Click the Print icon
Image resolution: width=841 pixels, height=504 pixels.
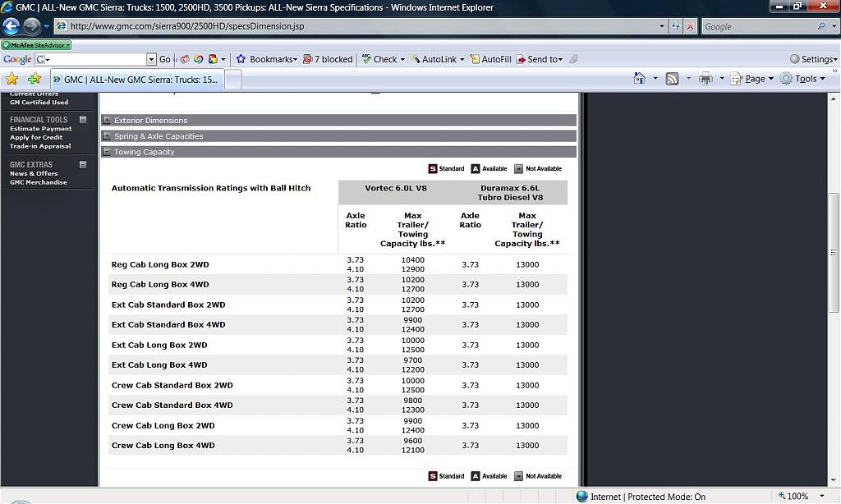[705, 79]
